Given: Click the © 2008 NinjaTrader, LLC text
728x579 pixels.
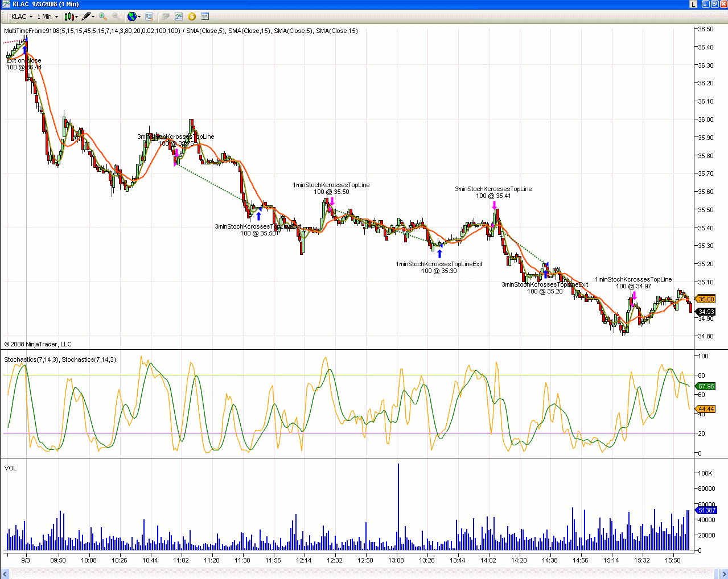Looking at the screenshot, I should pyautogui.click(x=37, y=344).
